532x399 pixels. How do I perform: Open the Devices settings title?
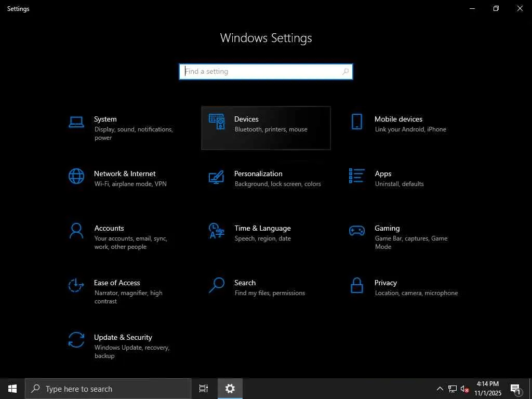[246, 119]
